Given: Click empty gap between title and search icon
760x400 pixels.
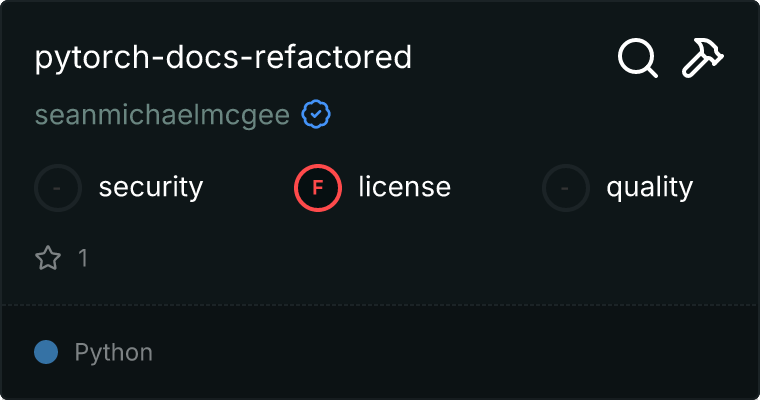Looking at the screenshot, I should tap(510, 57).
